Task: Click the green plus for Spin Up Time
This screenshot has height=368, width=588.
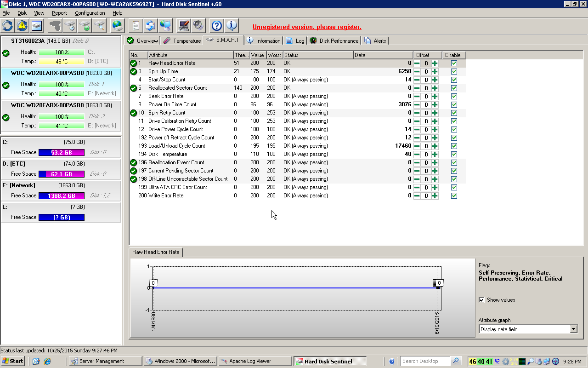Action: (435, 71)
